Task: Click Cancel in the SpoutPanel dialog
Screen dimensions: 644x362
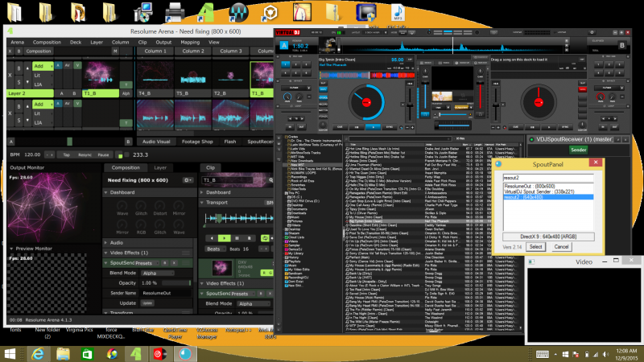Action: [561, 247]
